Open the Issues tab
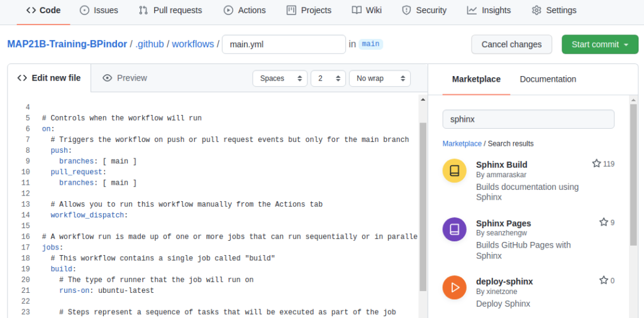The width and height of the screenshot is (644, 318). pyautogui.click(x=99, y=10)
